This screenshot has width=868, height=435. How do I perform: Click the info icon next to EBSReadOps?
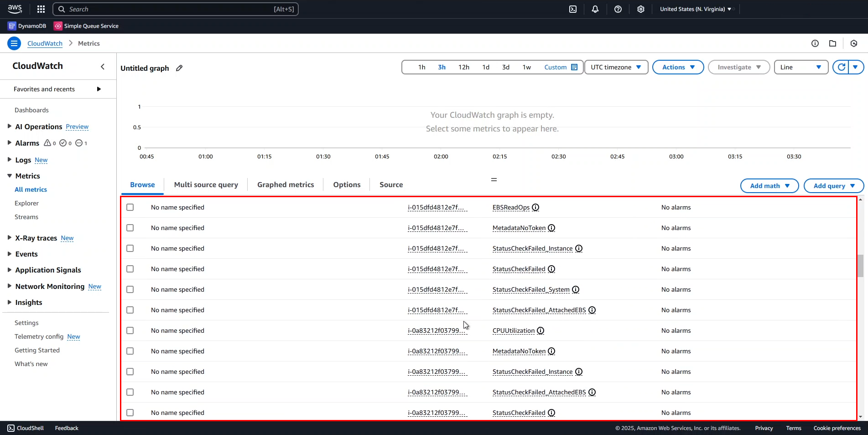pos(535,207)
